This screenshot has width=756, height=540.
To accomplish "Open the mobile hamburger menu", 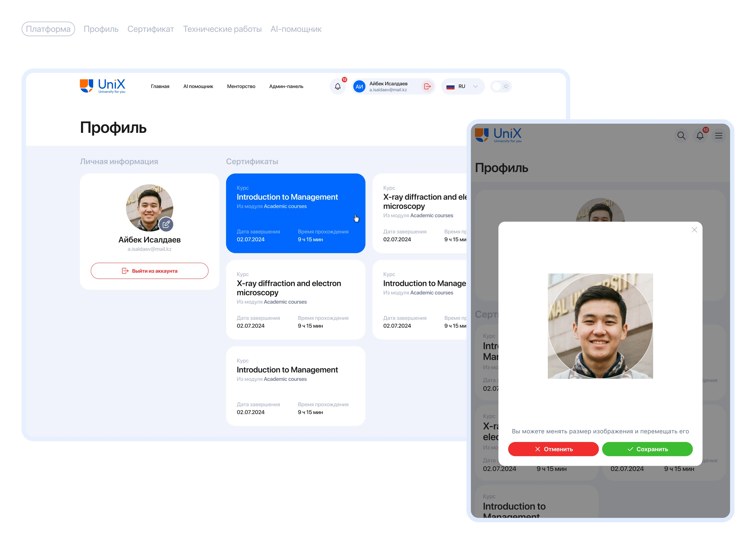I will [718, 136].
